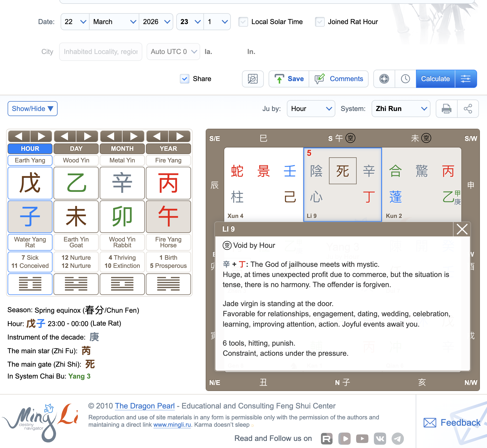487x448 pixels.
Task: Open the Ju by Hour dropdown
Action: click(x=311, y=109)
